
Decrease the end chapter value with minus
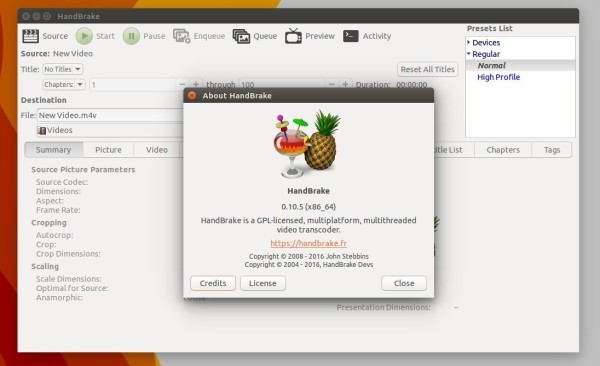[x=332, y=84]
